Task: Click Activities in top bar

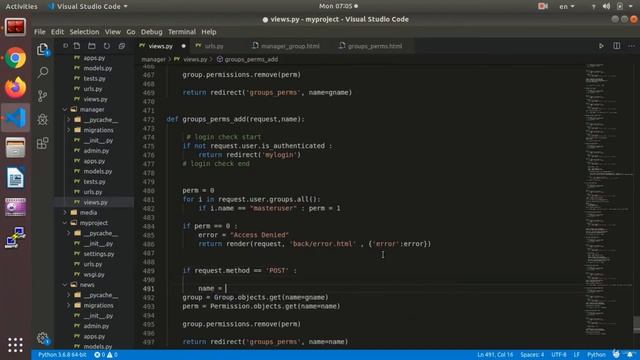Action: point(21,7)
